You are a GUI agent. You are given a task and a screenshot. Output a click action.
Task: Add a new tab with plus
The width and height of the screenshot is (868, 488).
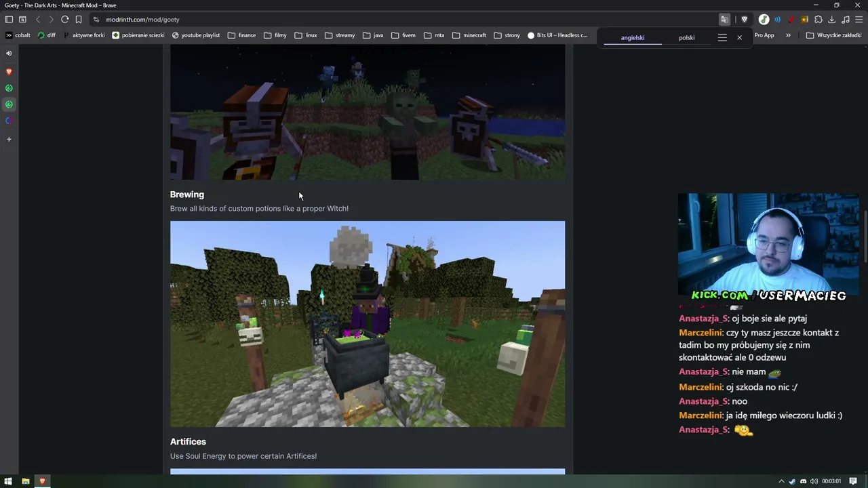pyautogui.click(x=9, y=139)
